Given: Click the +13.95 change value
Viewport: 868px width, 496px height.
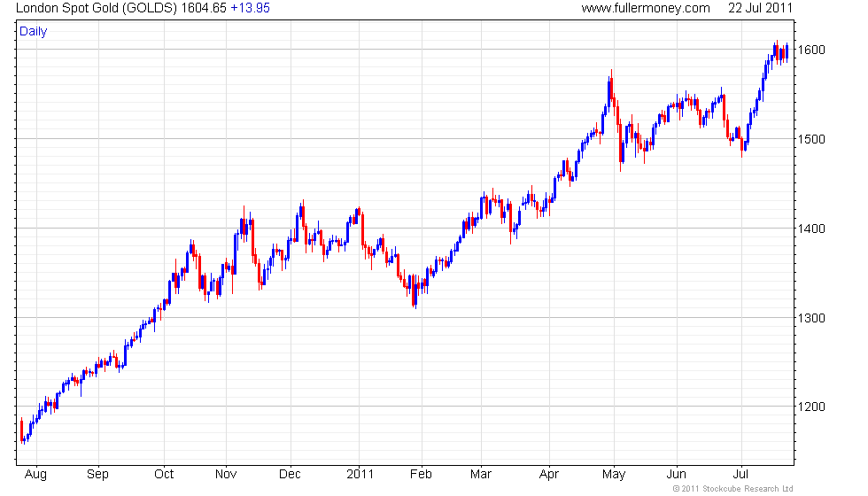Looking at the screenshot, I should 250,8.
